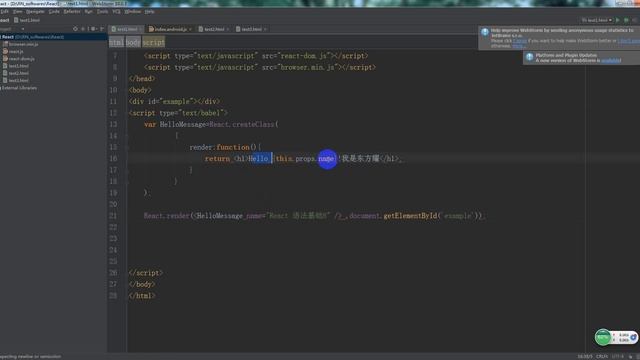Open the Window menu

coord(133,12)
